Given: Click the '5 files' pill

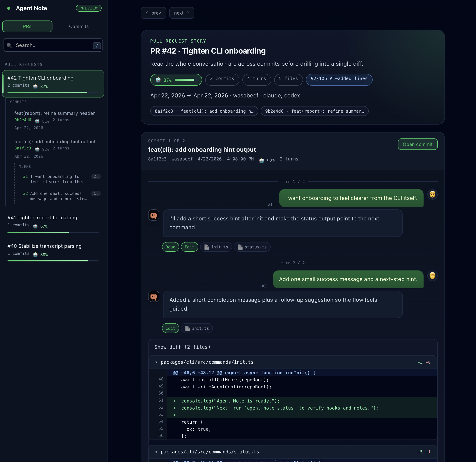Looking at the screenshot, I should click(288, 79).
